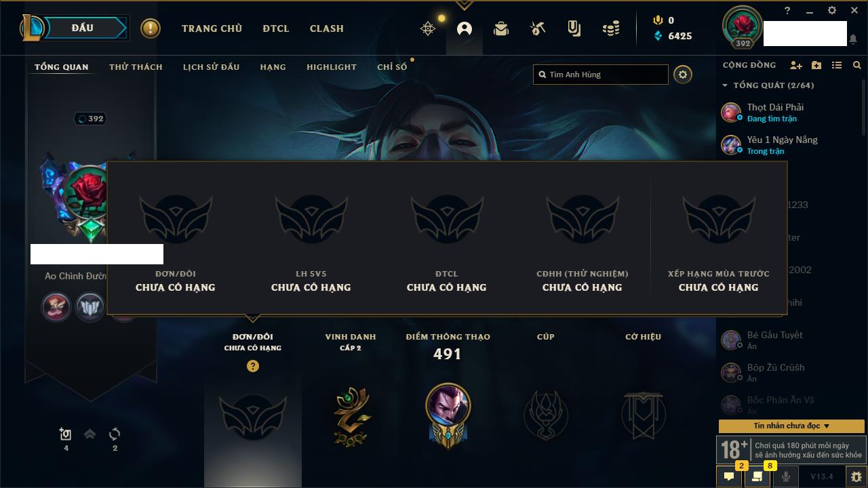Screen dimensions: 868x488
Task: Open the Highlight tab
Action: tap(332, 67)
